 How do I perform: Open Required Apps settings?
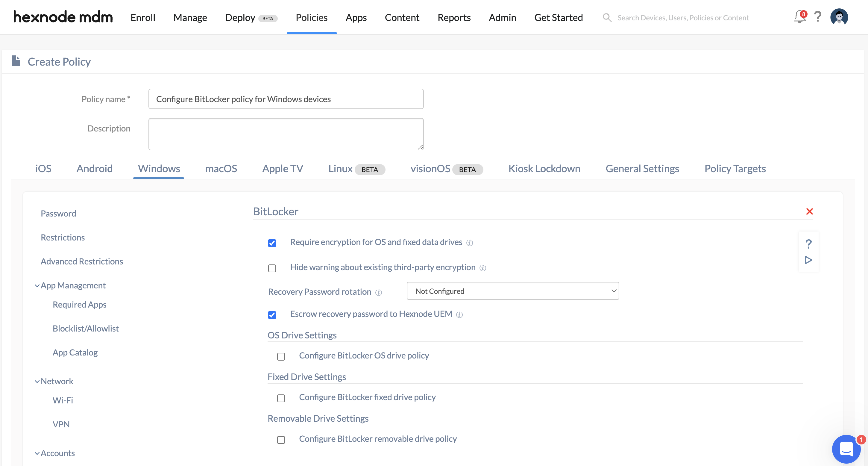click(80, 305)
